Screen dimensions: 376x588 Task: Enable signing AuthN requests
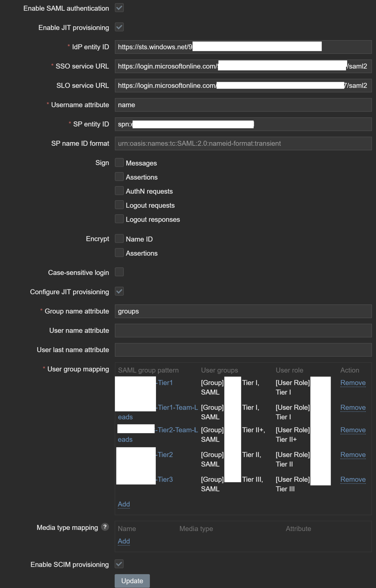click(119, 191)
